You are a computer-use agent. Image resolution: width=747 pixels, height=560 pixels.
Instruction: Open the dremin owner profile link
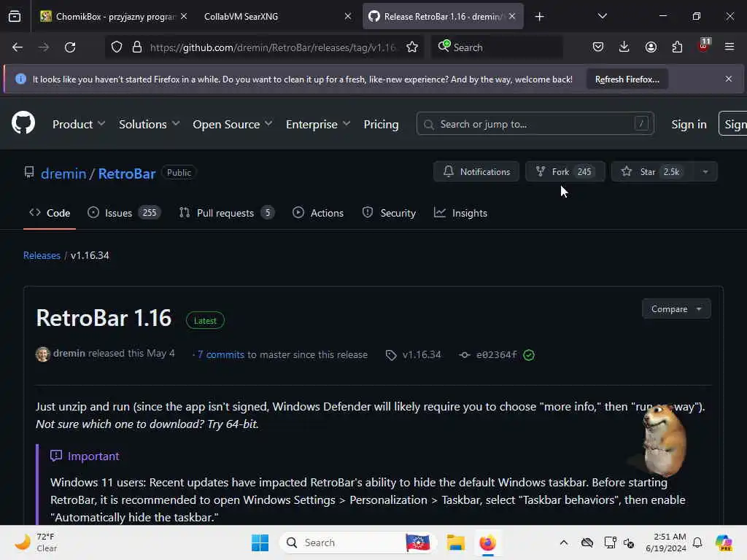click(x=63, y=174)
